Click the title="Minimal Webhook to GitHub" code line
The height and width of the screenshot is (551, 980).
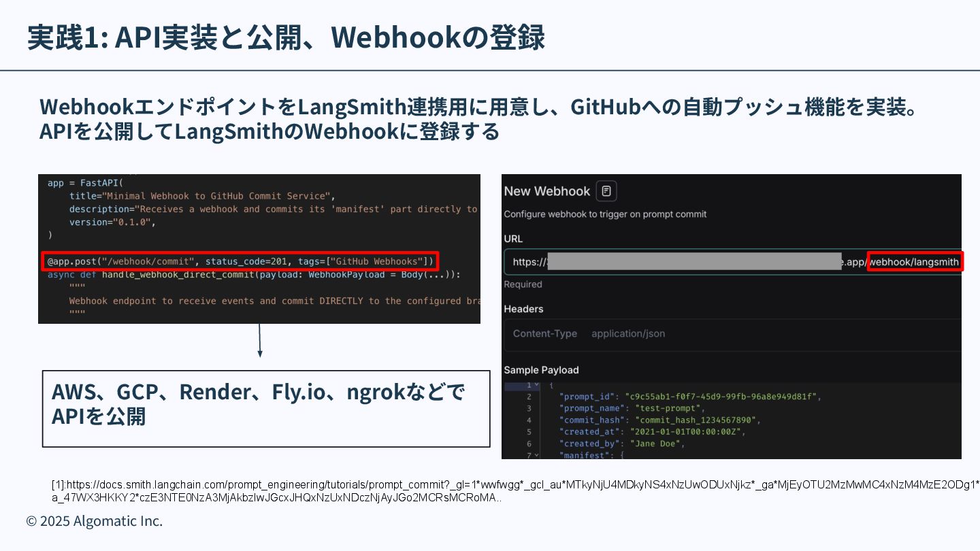tap(203, 196)
